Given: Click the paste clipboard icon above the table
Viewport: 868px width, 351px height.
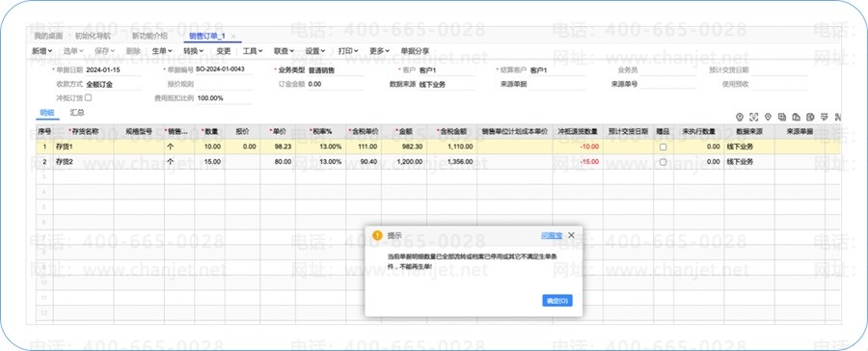Looking at the screenshot, I should coord(796,117).
